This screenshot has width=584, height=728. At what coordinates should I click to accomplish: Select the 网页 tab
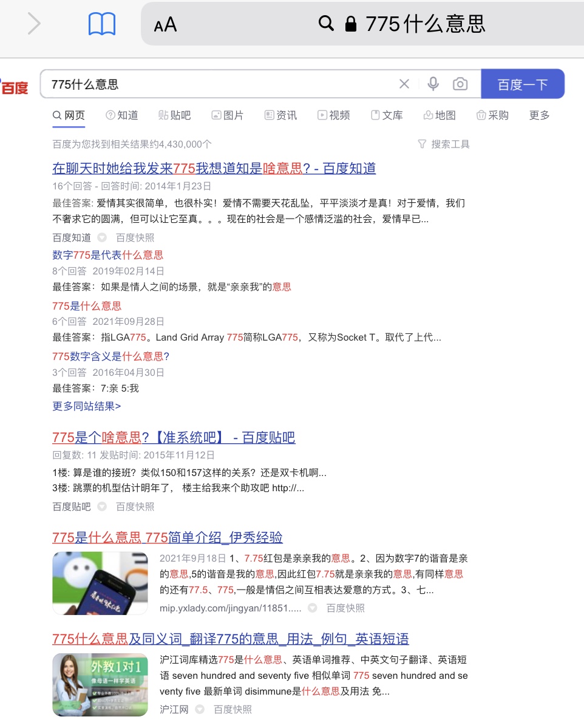point(69,115)
